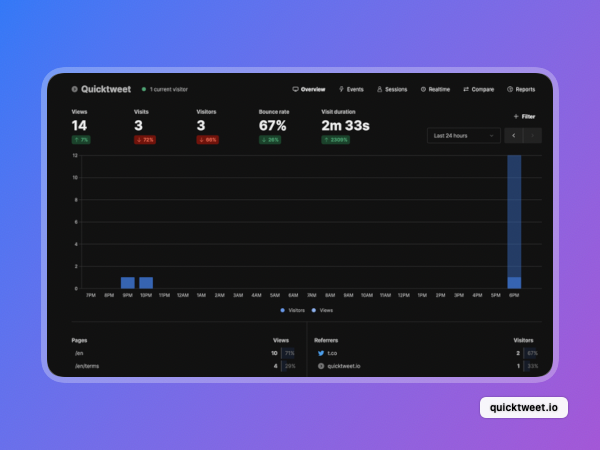
Task: Click the plus icon beside Filter
Action: coord(516,116)
